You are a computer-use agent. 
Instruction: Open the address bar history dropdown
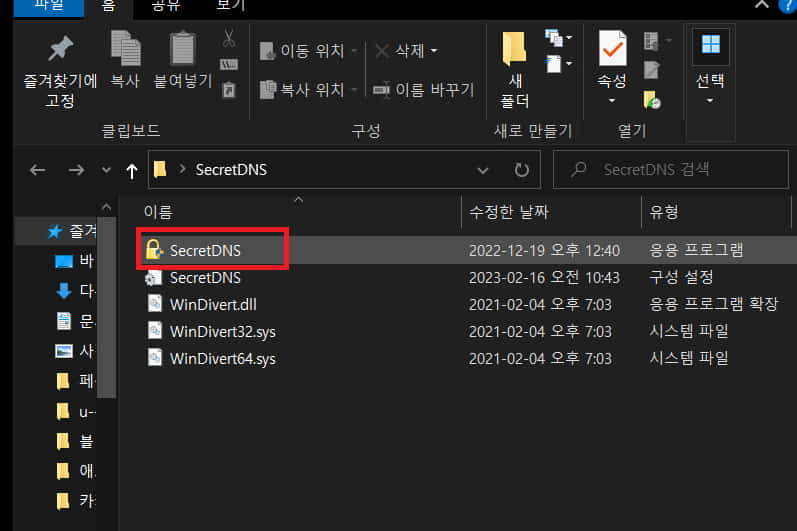coord(483,170)
